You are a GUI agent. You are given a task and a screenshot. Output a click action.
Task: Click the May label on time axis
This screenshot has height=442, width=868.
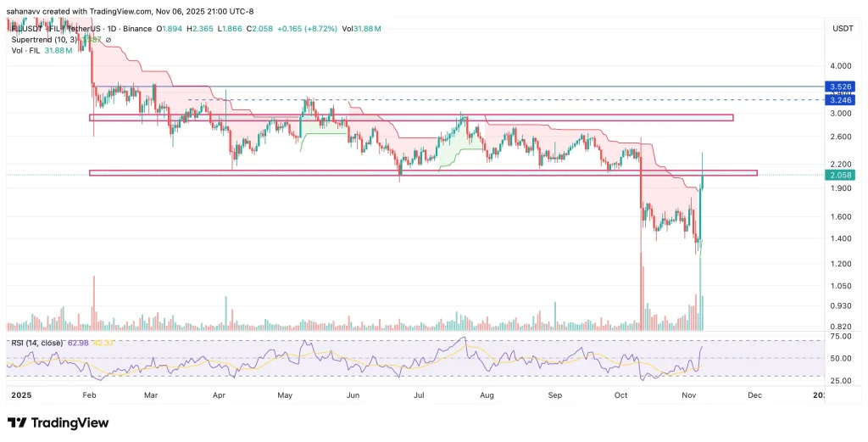[x=287, y=394]
